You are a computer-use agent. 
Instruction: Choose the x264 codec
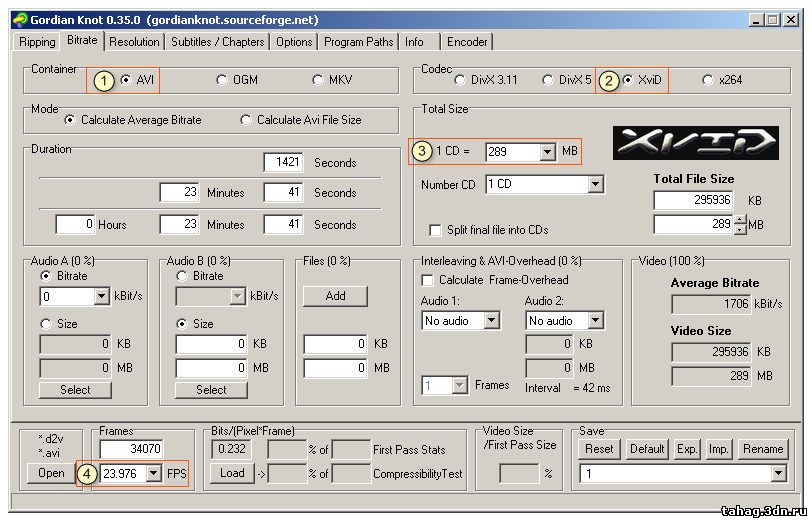click(x=707, y=80)
